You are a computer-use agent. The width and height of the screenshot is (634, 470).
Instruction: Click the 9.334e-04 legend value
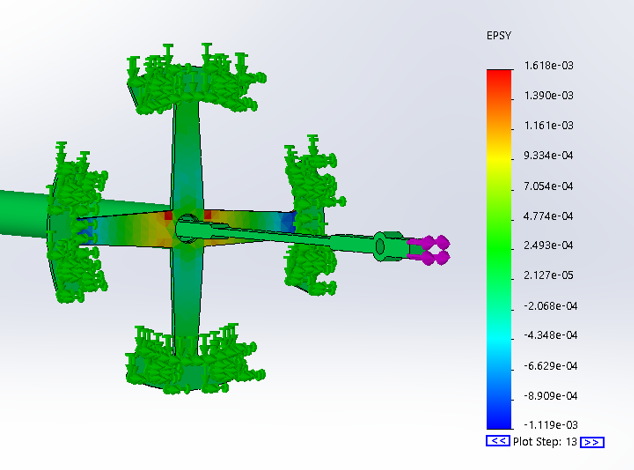(x=548, y=155)
